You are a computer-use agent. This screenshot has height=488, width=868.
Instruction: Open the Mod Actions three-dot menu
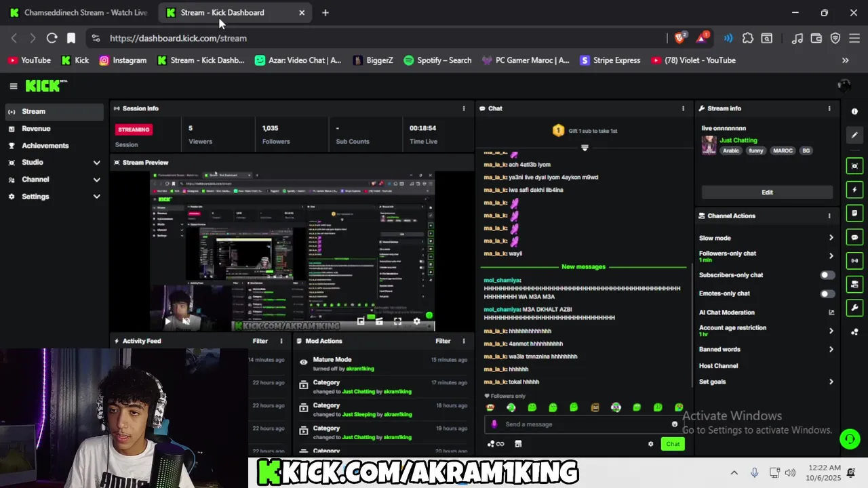[x=464, y=341]
